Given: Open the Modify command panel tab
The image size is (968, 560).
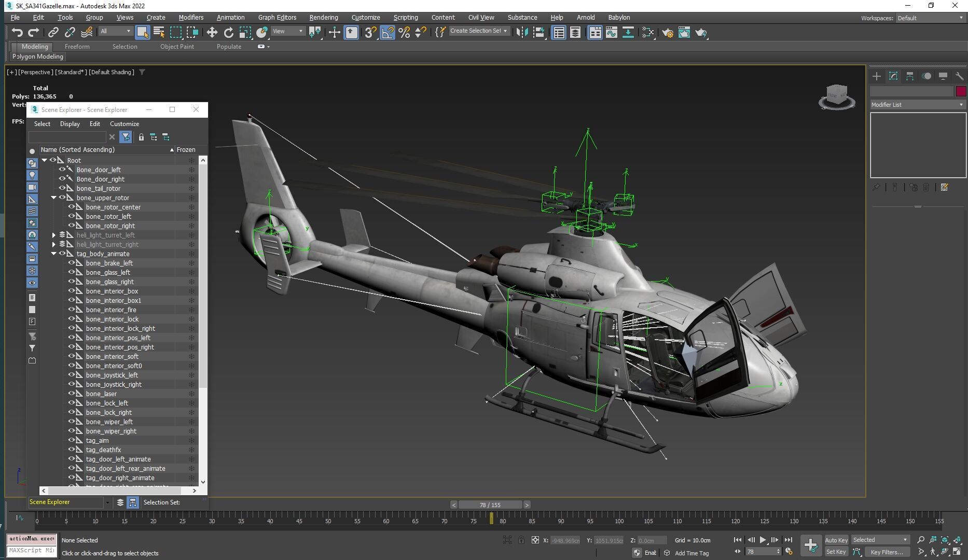Looking at the screenshot, I should (x=893, y=76).
